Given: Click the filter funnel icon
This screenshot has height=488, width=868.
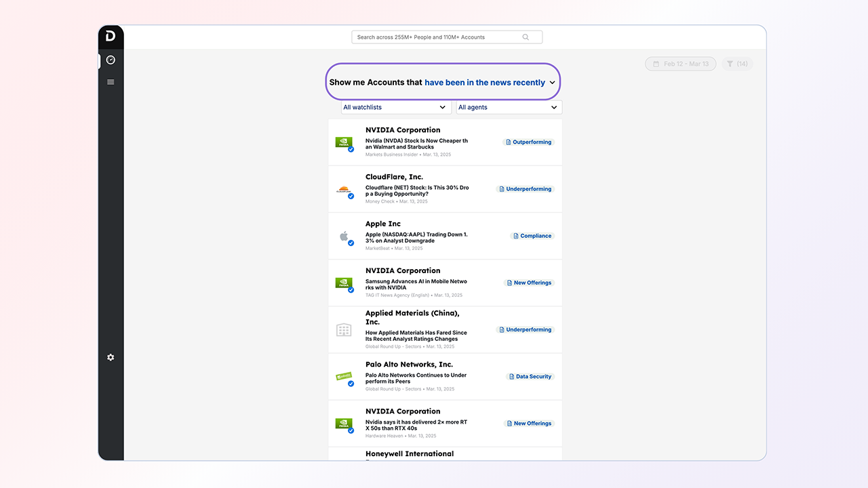Looking at the screenshot, I should pyautogui.click(x=730, y=64).
